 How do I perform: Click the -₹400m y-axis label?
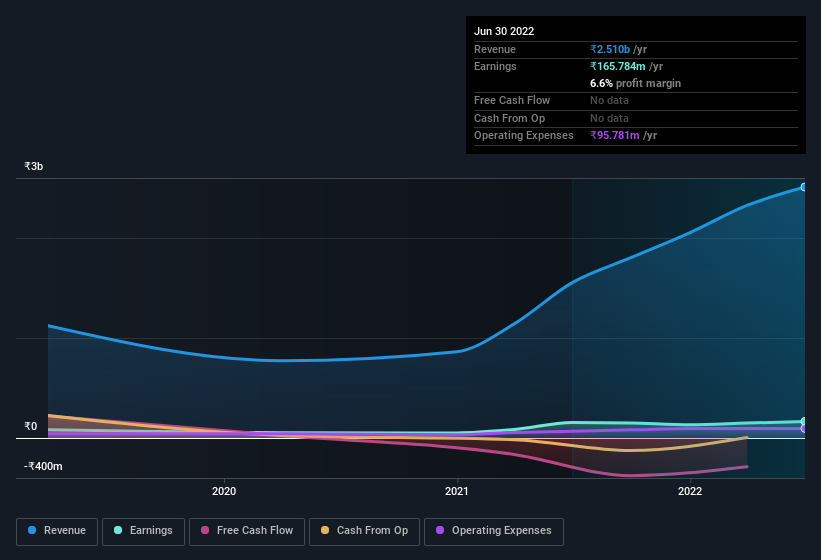pos(43,466)
